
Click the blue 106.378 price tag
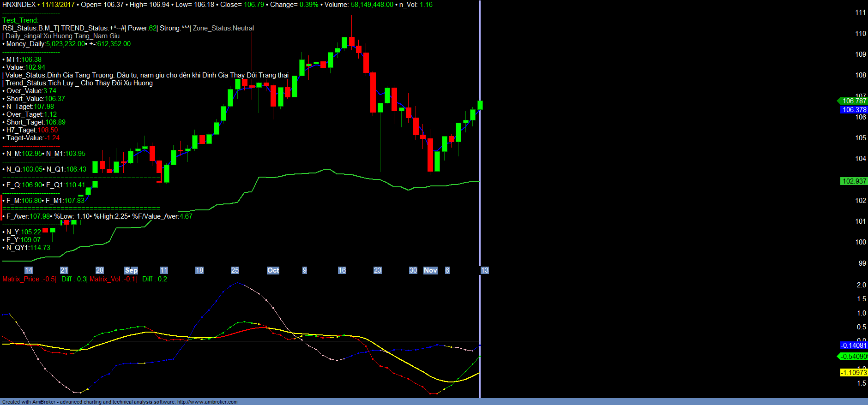854,110
